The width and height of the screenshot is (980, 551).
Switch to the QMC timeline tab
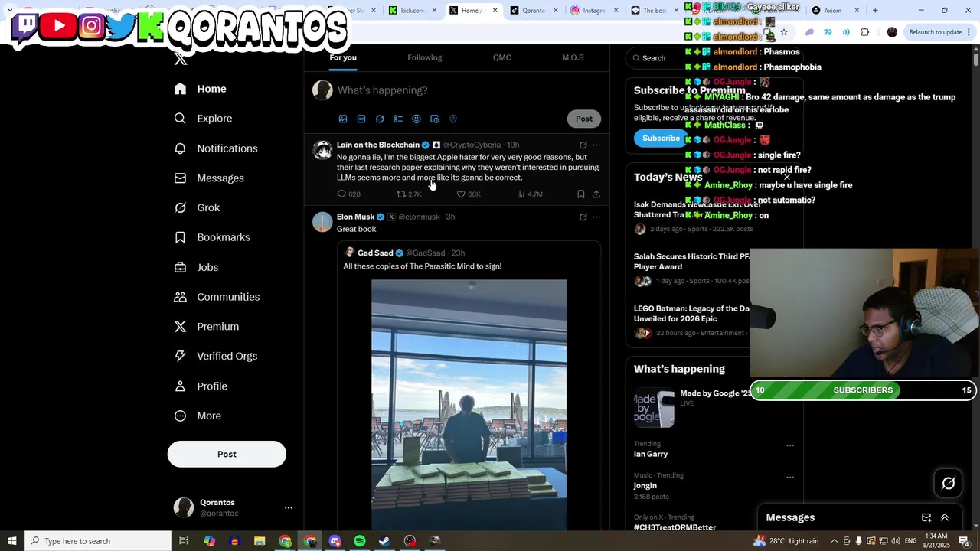click(502, 58)
